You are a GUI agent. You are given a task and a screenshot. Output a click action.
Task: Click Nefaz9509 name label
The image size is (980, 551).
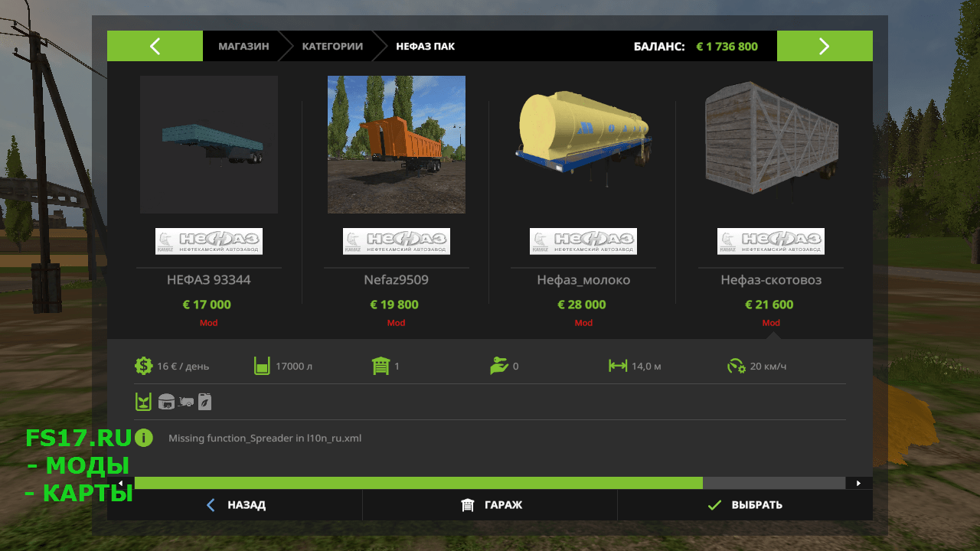pos(397,280)
